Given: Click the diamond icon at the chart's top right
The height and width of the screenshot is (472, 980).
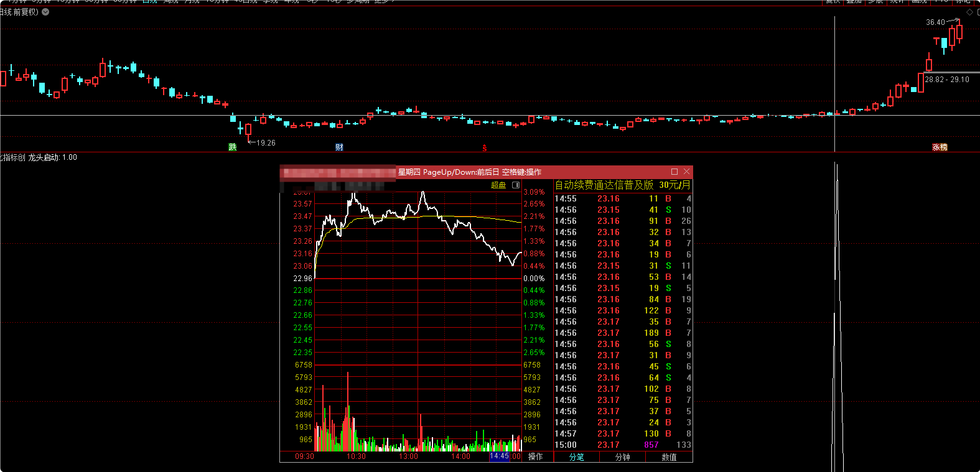Looking at the screenshot, I should coord(969,12).
